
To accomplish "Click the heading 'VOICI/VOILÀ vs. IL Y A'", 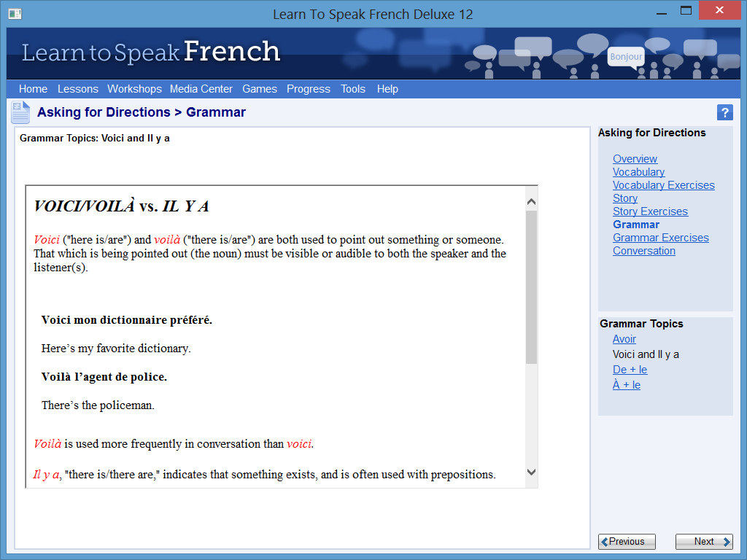I will click(122, 206).
